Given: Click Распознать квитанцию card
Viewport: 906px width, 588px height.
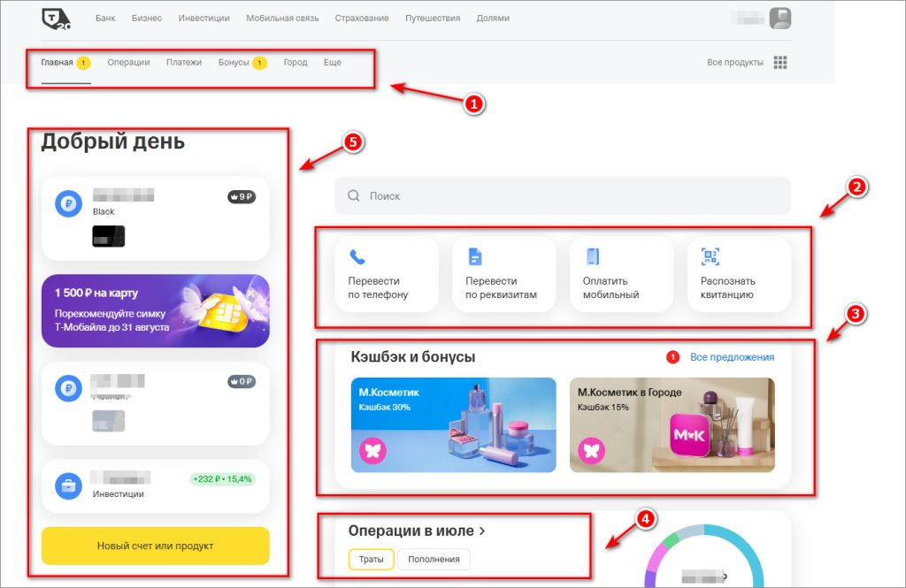Looking at the screenshot, I should [x=739, y=274].
